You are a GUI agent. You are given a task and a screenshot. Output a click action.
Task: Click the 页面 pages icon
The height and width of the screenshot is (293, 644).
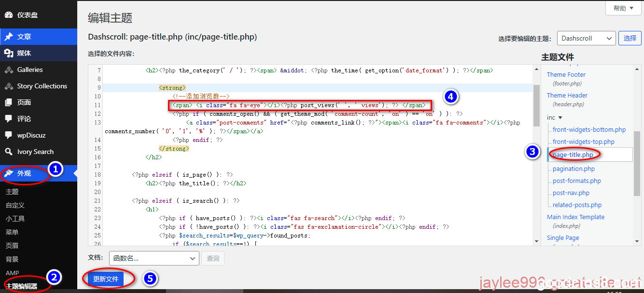click(9, 102)
